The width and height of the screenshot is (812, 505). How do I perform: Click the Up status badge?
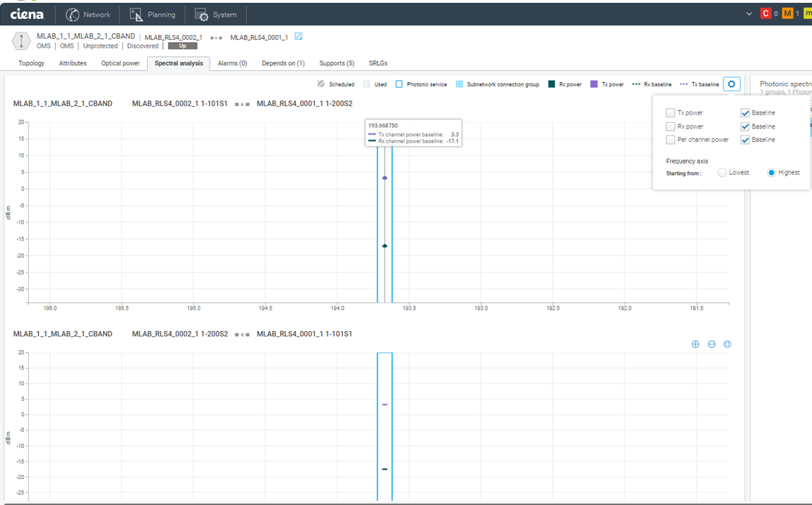182,46
